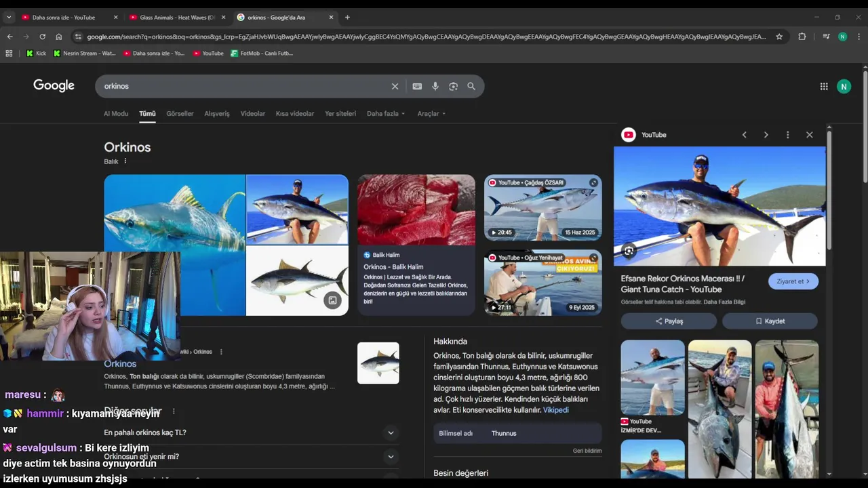
Task: Open Balık Halim red tuna meat card
Action: 416,245
